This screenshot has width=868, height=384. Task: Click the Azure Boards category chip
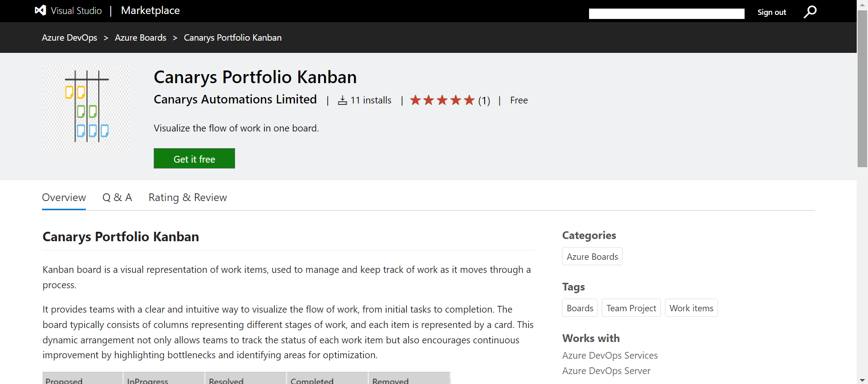point(592,257)
